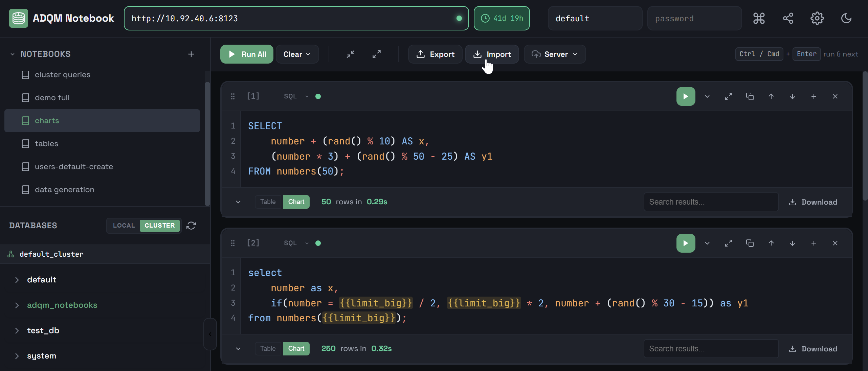Switch database scope to LOCAL
The height and width of the screenshot is (371, 868).
click(123, 226)
